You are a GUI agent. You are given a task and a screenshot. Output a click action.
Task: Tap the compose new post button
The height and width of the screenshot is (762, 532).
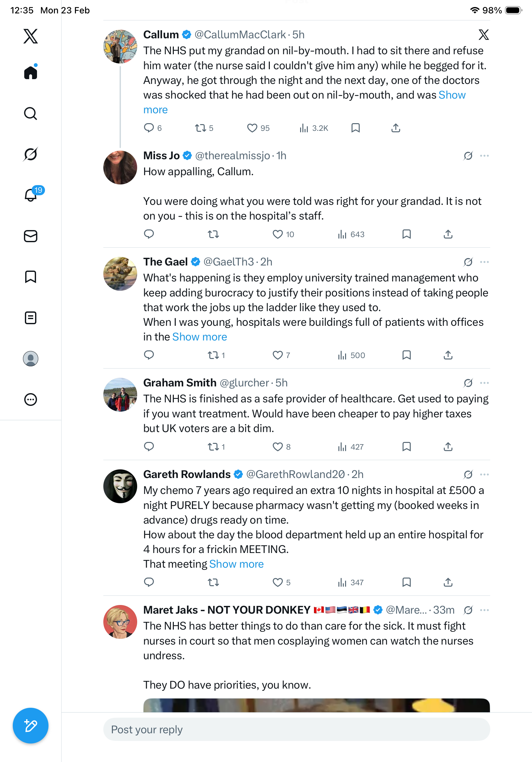click(x=31, y=726)
